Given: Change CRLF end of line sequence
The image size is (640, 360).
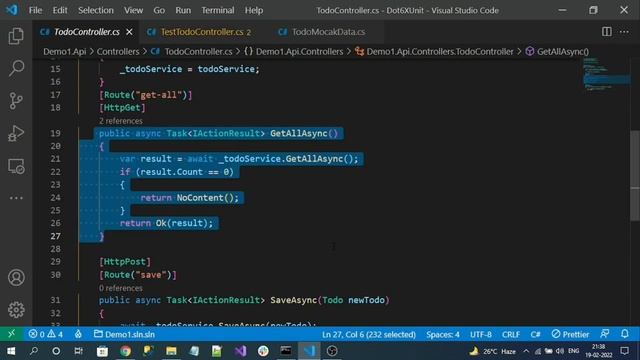Looking at the screenshot, I should point(511,334).
